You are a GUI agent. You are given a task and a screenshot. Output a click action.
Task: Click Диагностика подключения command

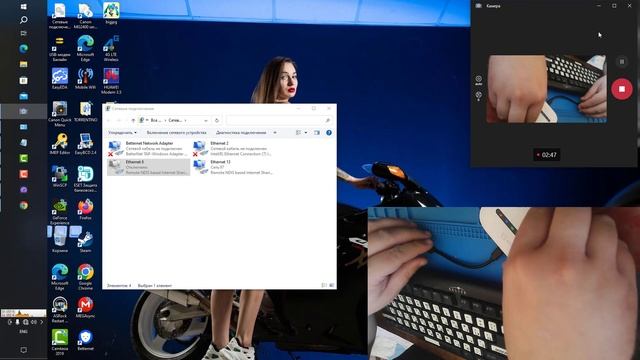(x=241, y=133)
